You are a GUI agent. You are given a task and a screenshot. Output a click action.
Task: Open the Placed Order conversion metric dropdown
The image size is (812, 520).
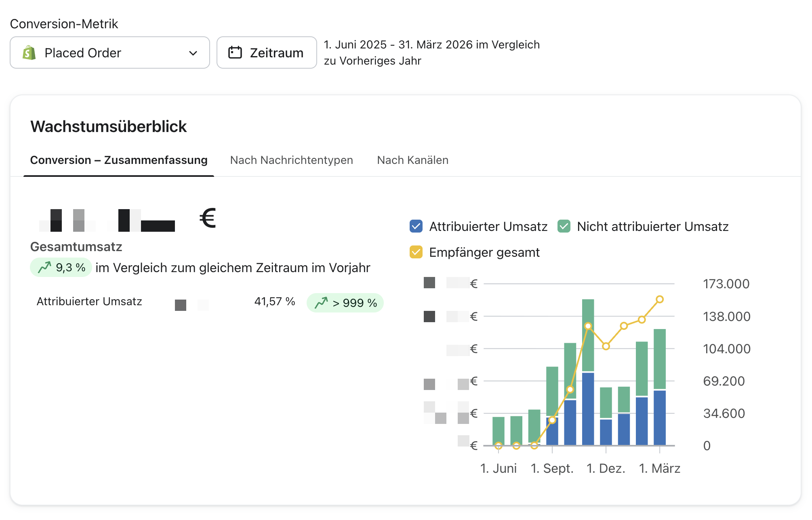point(109,53)
